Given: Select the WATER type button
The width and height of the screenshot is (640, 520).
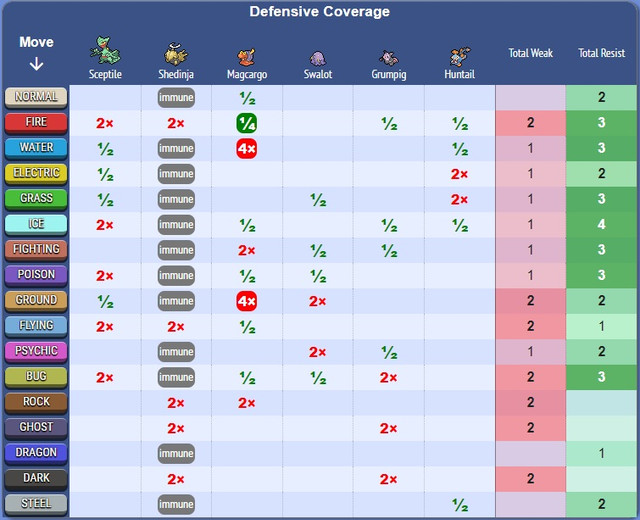Looking at the screenshot, I should [36, 148].
